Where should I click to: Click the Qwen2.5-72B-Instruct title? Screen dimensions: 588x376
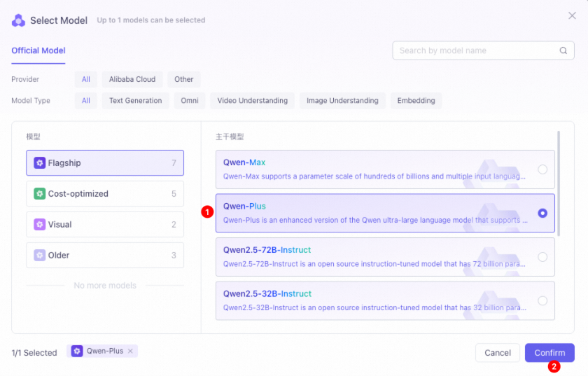[267, 250]
